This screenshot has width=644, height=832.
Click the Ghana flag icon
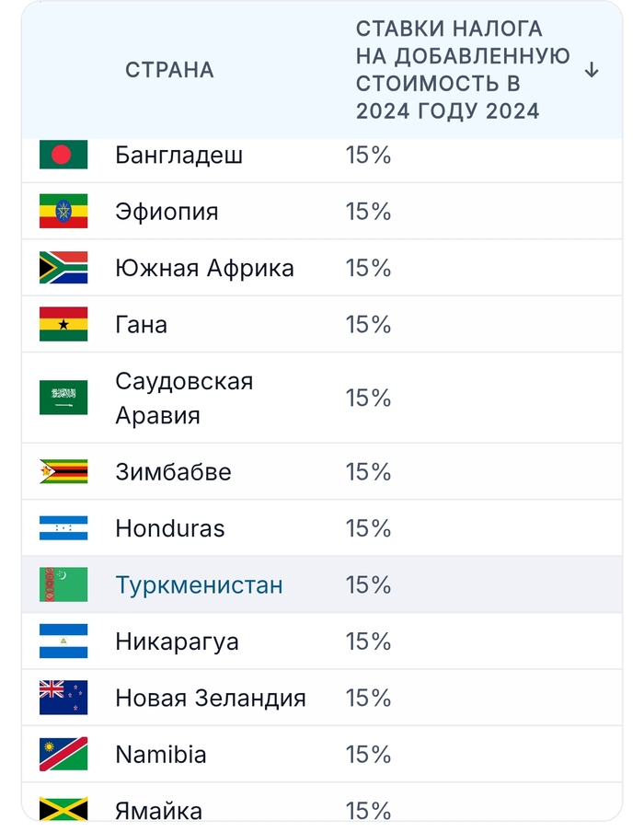[x=63, y=324]
